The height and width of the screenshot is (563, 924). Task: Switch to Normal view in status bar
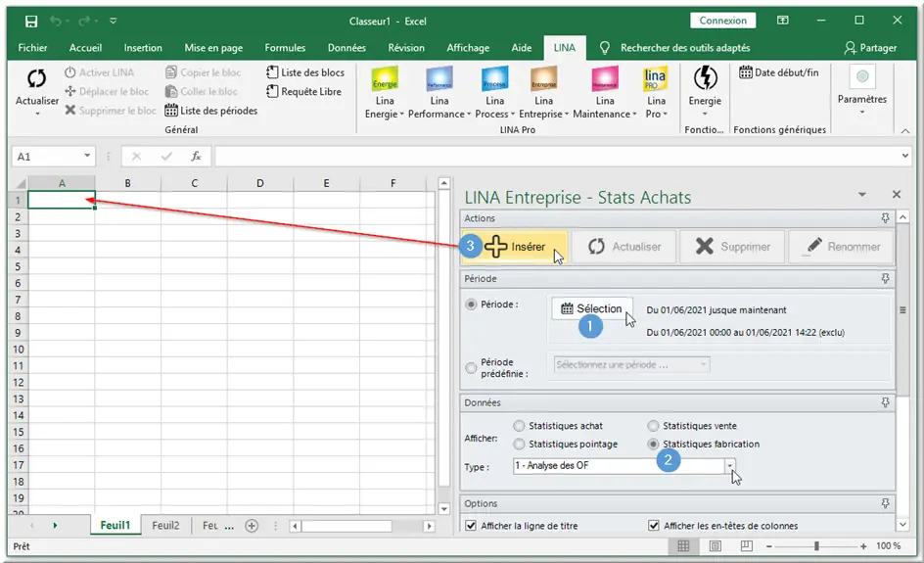pos(683,546)
